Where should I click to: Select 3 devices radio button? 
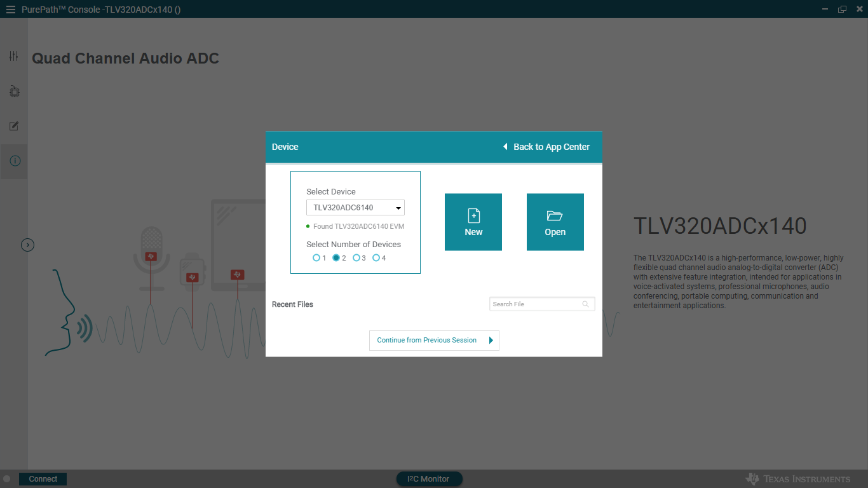click(x=356, y=258)
